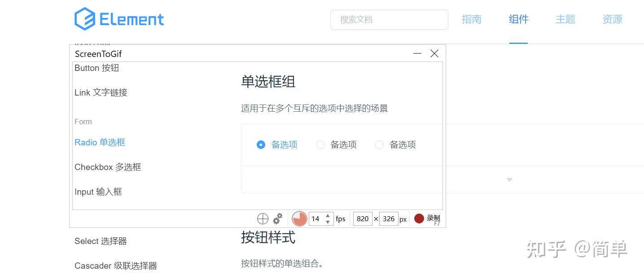Select the second 备选项 radio button
The image size is (644, 275).
point(320,144)
